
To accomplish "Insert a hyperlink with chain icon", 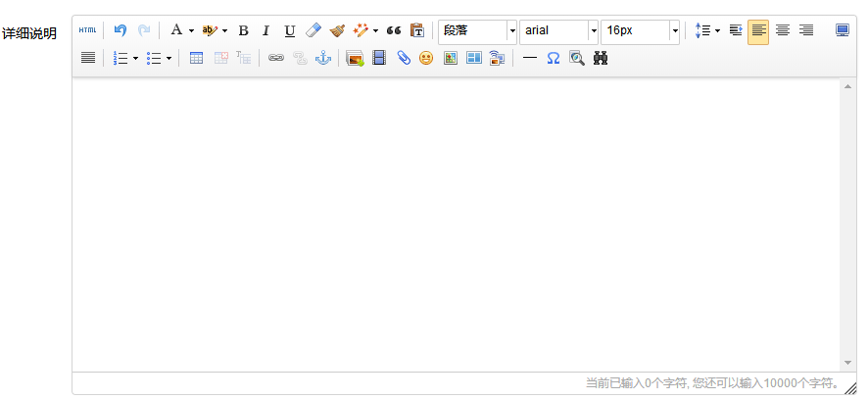I will (x=276, y=58).
